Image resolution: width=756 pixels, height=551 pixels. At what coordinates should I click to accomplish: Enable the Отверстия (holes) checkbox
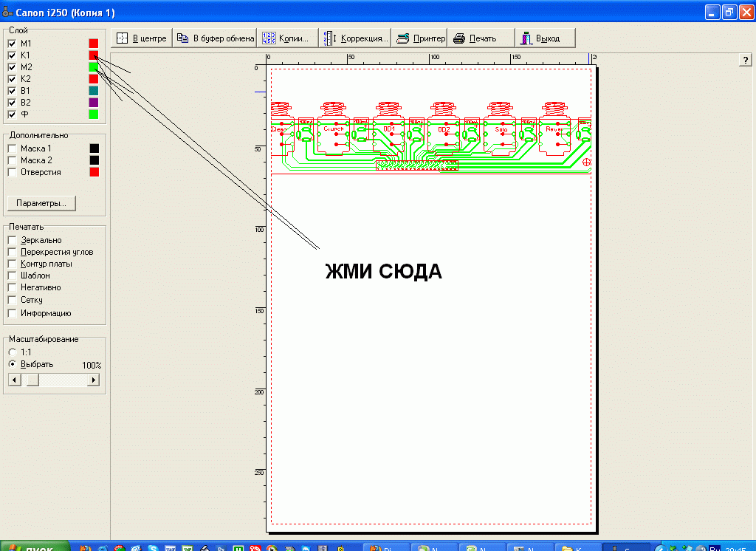pos(12,172)
